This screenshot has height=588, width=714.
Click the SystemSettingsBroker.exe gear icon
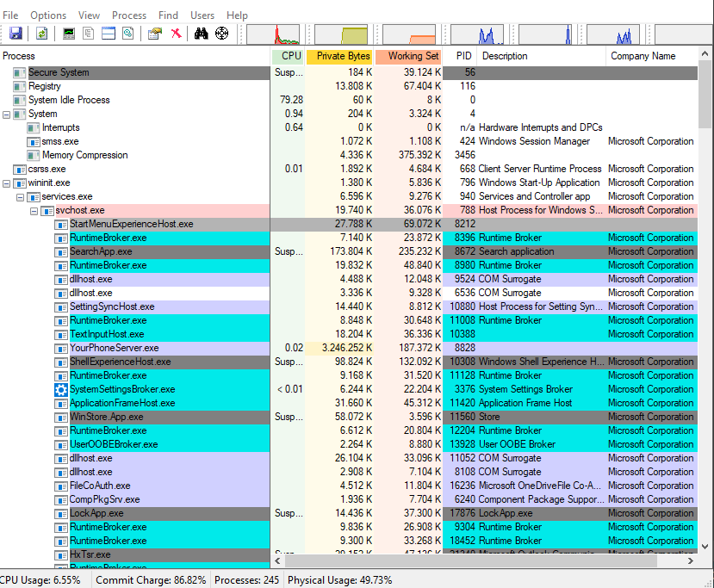point(61,390)
